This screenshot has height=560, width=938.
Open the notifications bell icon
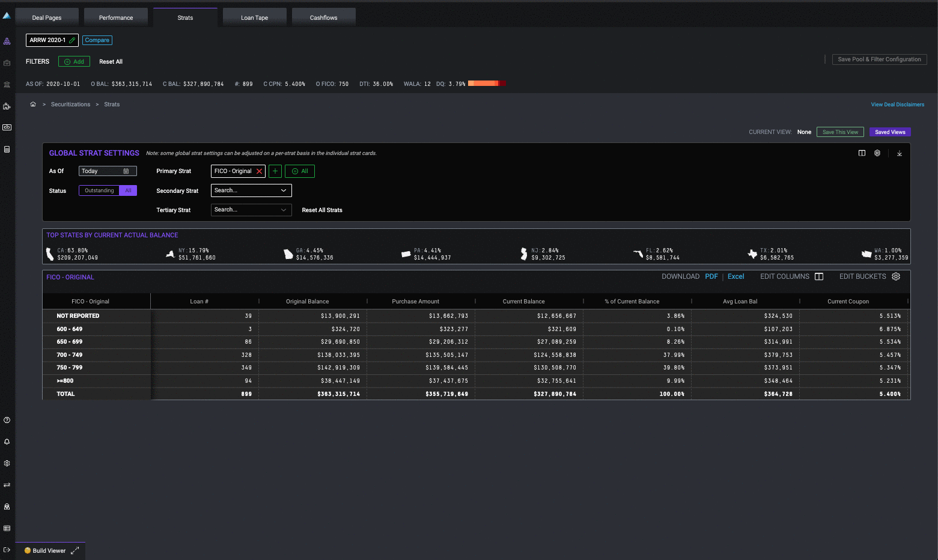pos(7,442)
